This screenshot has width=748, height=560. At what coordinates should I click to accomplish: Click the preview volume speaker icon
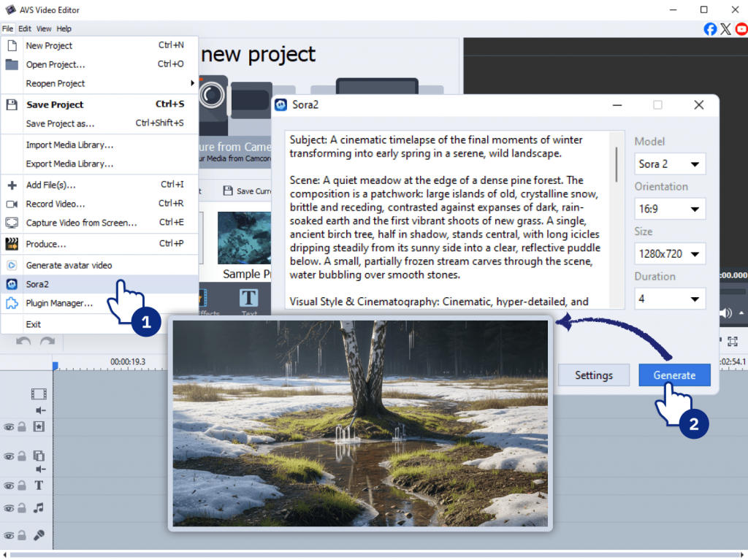[x=725, y=313]
